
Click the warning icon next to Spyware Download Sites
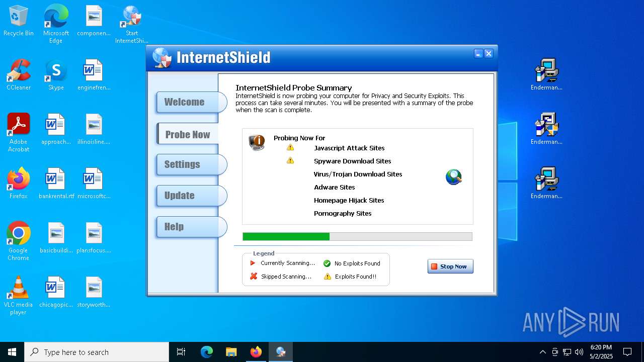click(290, 160)
